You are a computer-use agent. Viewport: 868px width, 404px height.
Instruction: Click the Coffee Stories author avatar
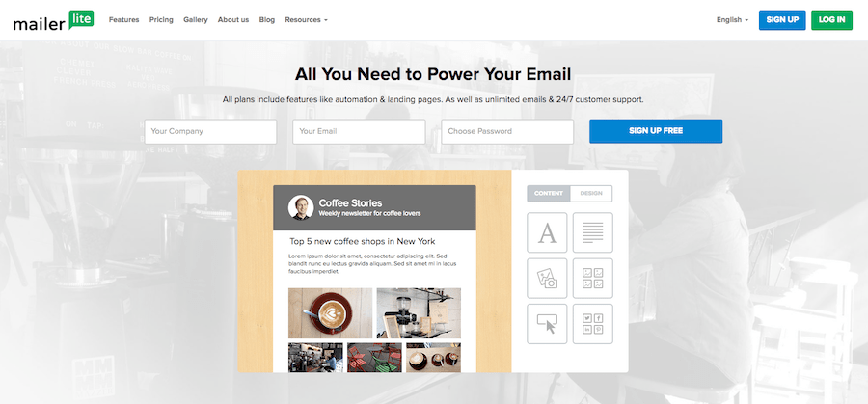coord(301,207)
